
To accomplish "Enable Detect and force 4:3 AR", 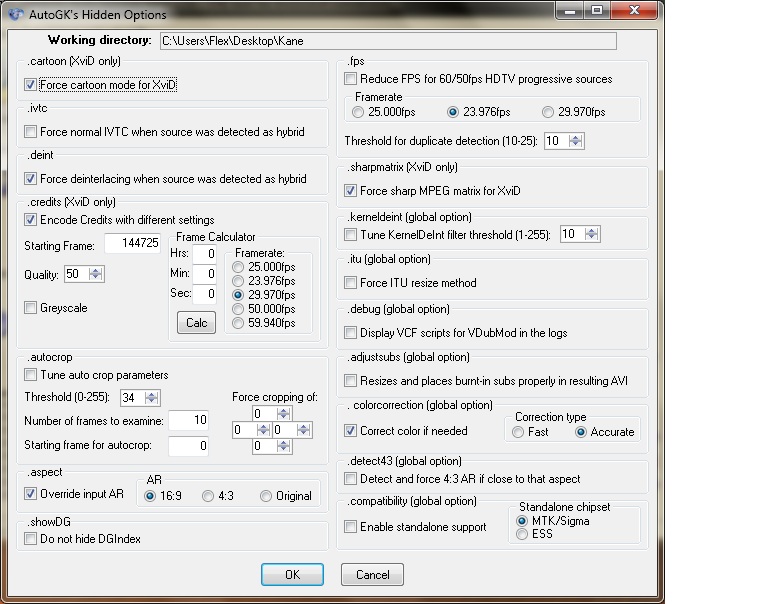I will (350, 479).
